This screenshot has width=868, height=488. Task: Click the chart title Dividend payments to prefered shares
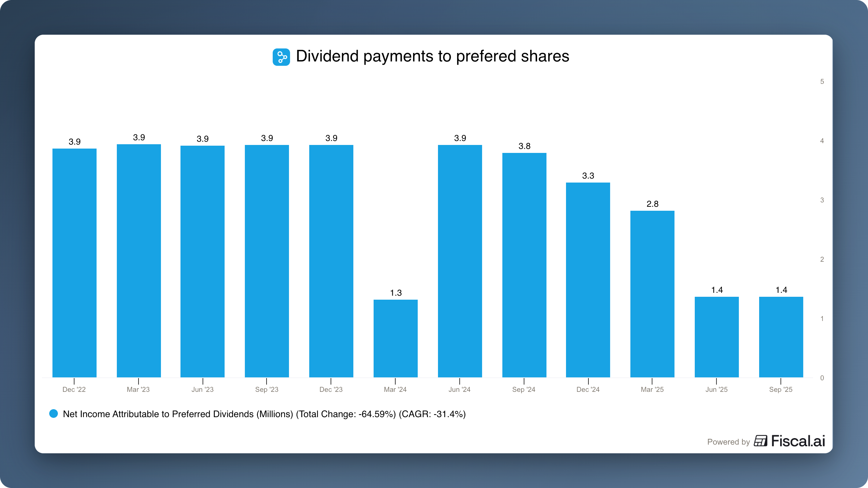432,56
